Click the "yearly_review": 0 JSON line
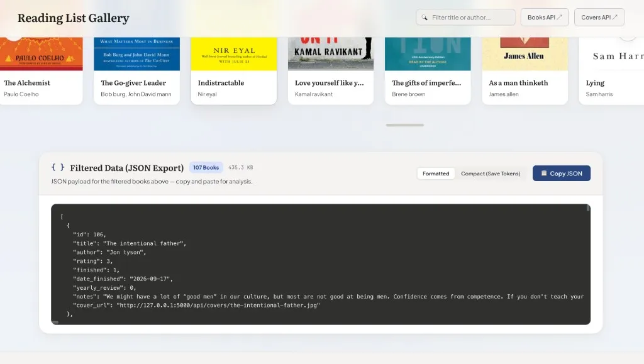Image resolution: width=644 pixels, height=364 pixels. (104, 288)
